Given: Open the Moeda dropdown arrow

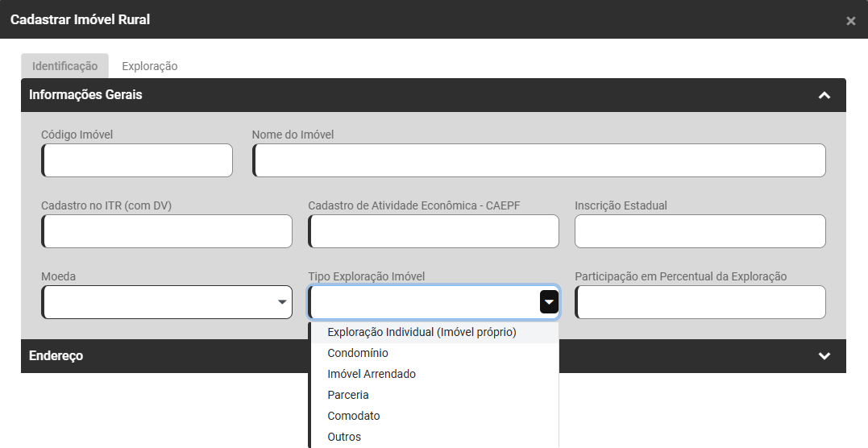Looking at the screenshot, I should tap(282, 302).
